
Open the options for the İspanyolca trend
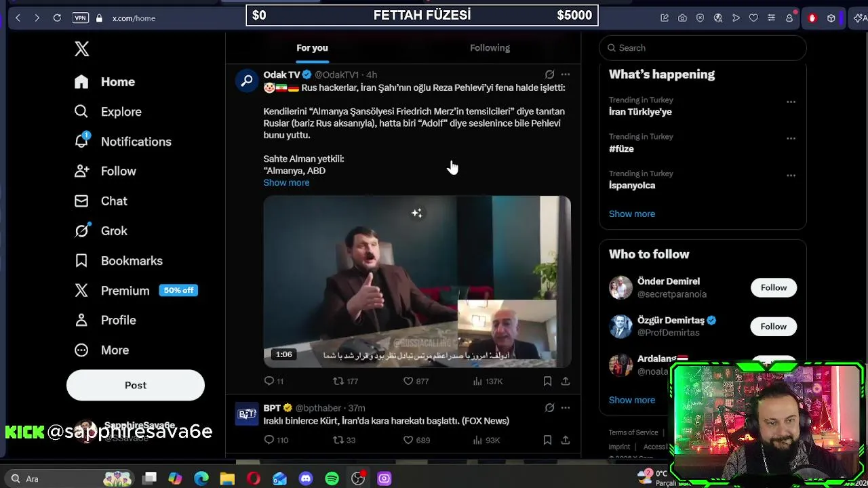click(x=791, y=175)
